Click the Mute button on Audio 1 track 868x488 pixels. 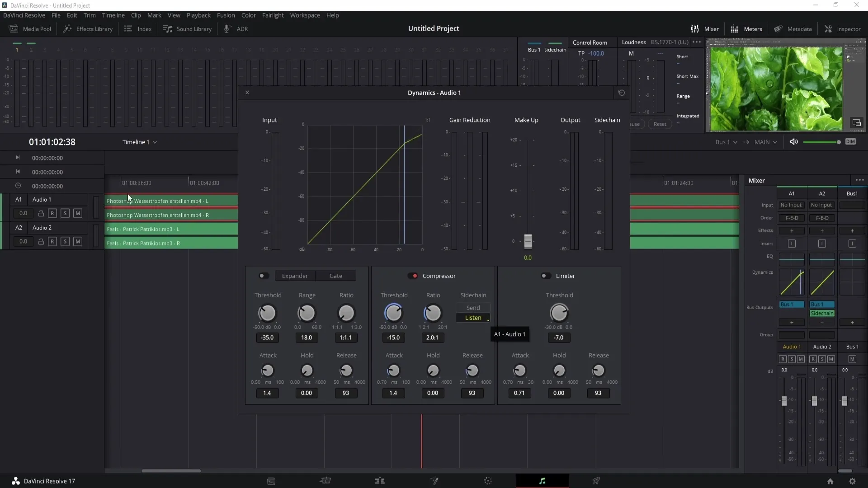pos(77,213)
